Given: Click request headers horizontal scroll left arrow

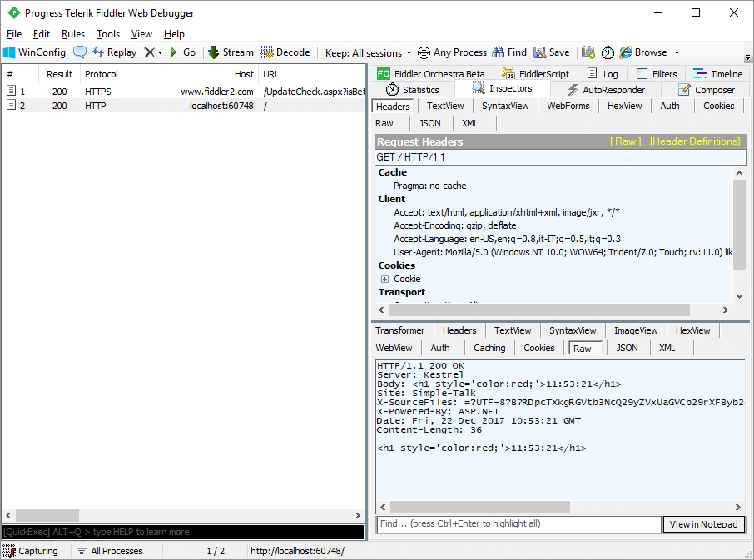Looking at the screenshot, I should pos(381,310).
